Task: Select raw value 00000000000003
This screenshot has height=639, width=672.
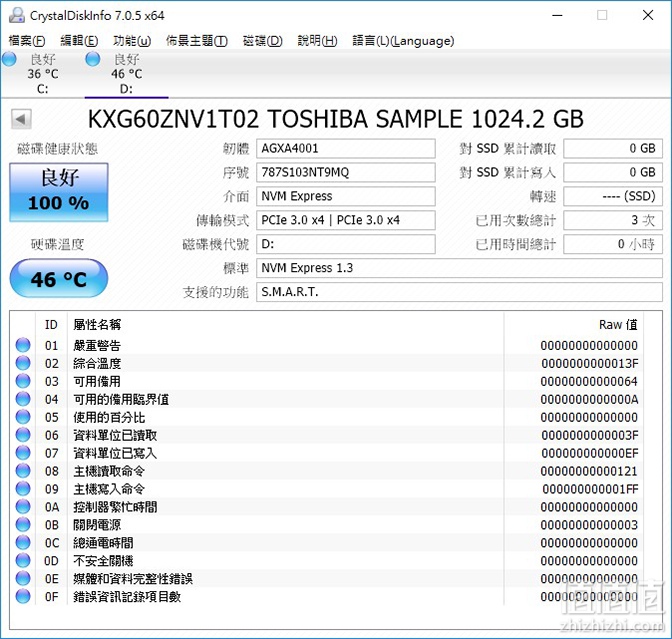Action: point(589,525)
